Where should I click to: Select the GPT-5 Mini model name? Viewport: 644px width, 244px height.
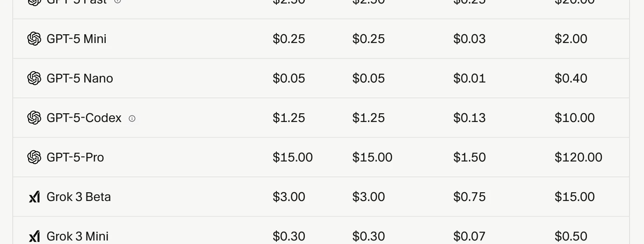(x=76, y=39)
